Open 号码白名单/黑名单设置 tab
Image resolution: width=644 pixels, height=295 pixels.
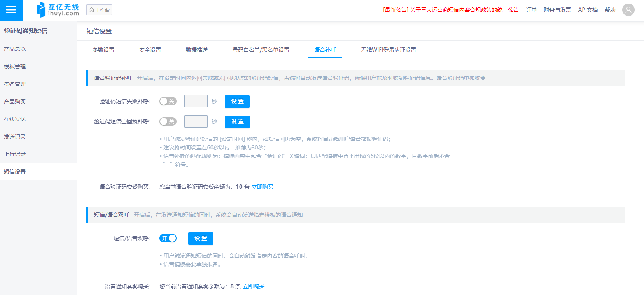coord(261,50)
